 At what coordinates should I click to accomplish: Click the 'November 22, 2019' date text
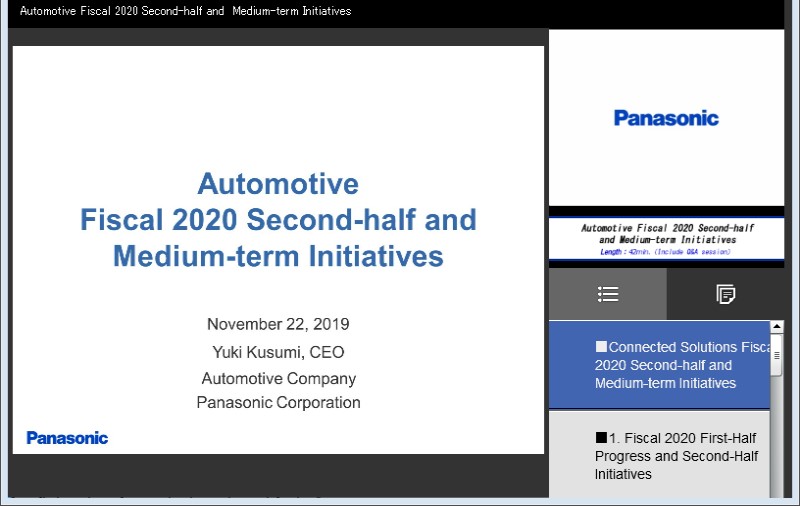[x=278, y=324]
